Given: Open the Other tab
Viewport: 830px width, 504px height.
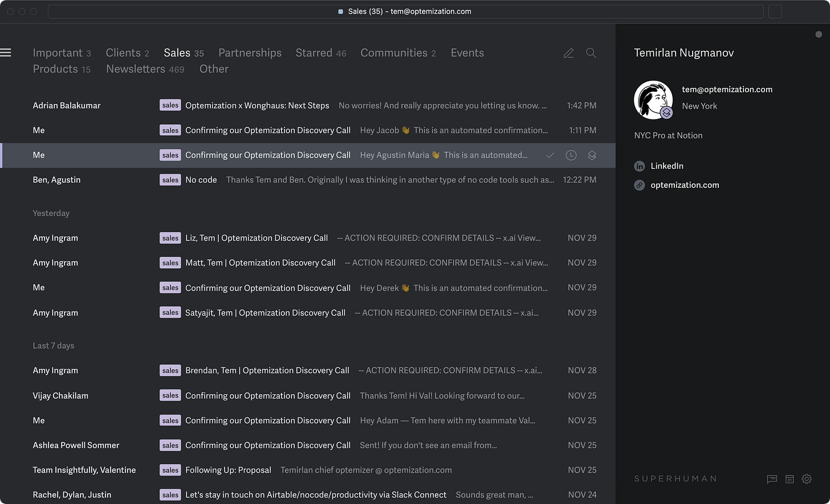Looking at the screenshot, I should 214,69.
